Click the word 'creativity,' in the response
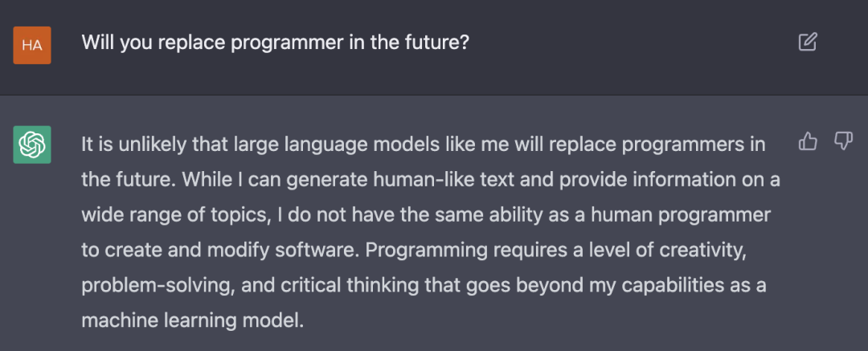Image resolution: width=868 pixels, height=351 pixels. [702, 251]
